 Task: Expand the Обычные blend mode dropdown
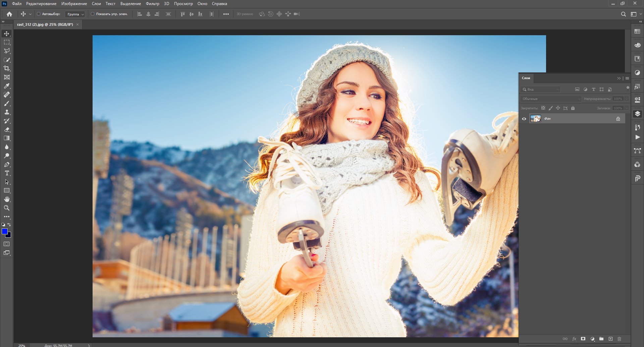(551, 99)
